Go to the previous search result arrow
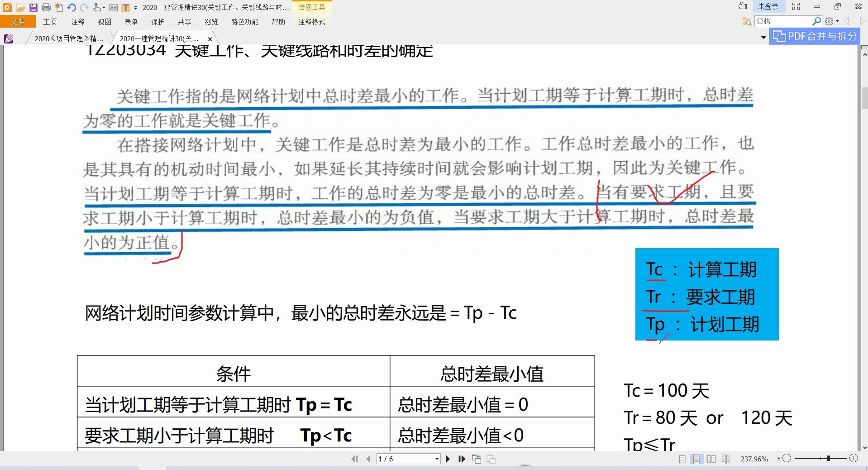This screenshot has height=470, width=868. click(847, 21)
